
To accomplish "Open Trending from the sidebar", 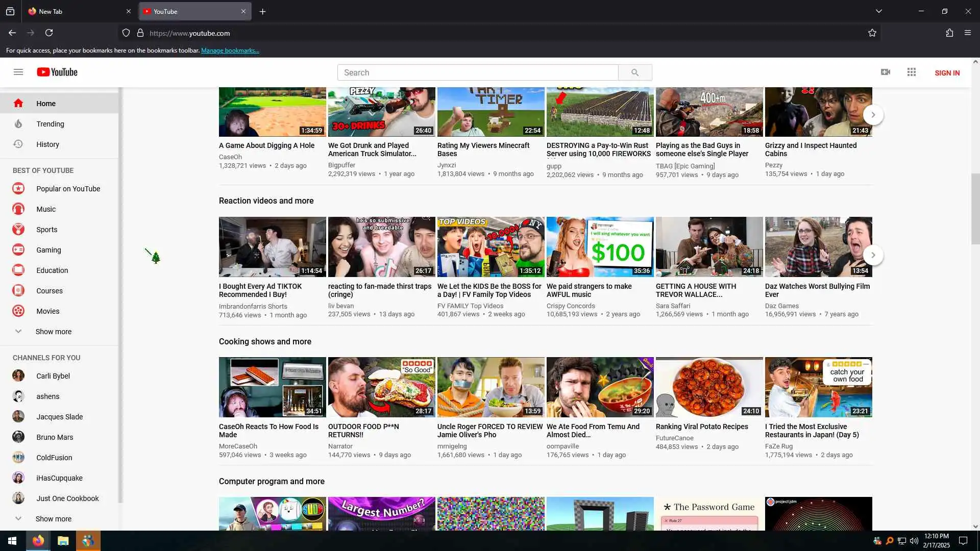I will click(x=50, y=124).
